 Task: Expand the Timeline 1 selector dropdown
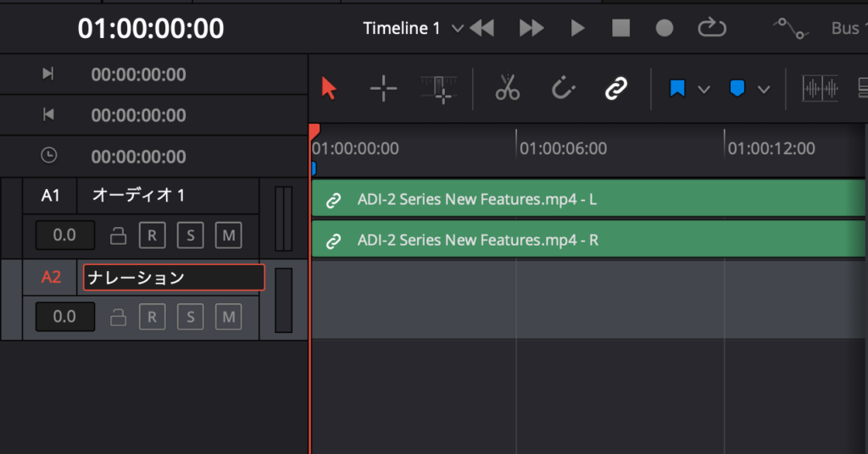click(458, 29)
